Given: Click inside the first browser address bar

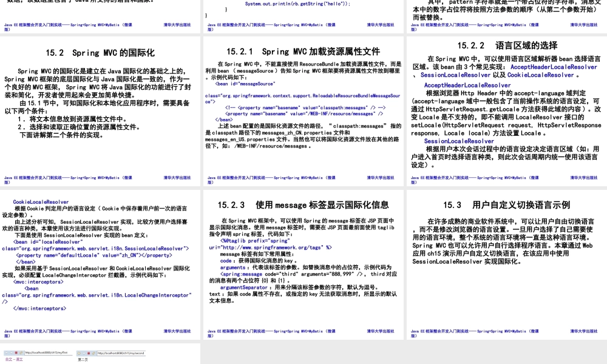Looking at the screenshot, I should coord(46,352).
